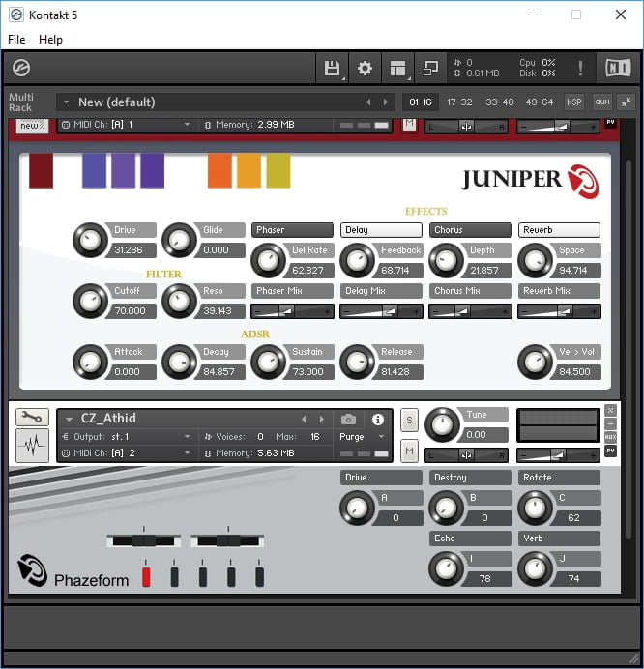Click the NI logo icon
This screenshot has width=644, height=669.
click(x=618, y=68)
